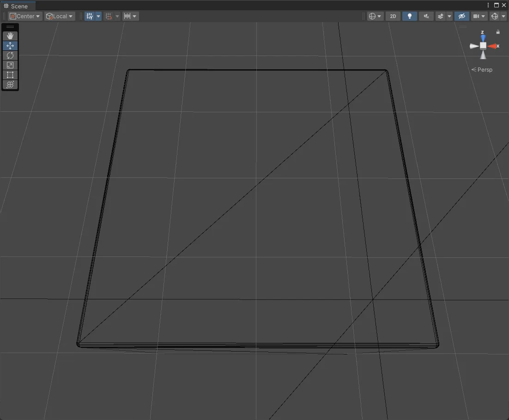The image size is (509, 420).
Task: Grab the tools overlay drag handle
Action: click(x=10, y=27)
